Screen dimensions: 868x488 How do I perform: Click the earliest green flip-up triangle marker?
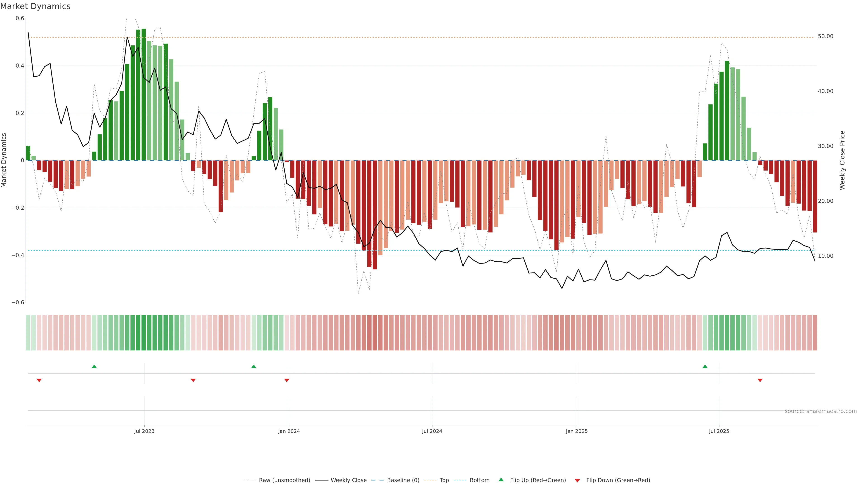(94, 366)
